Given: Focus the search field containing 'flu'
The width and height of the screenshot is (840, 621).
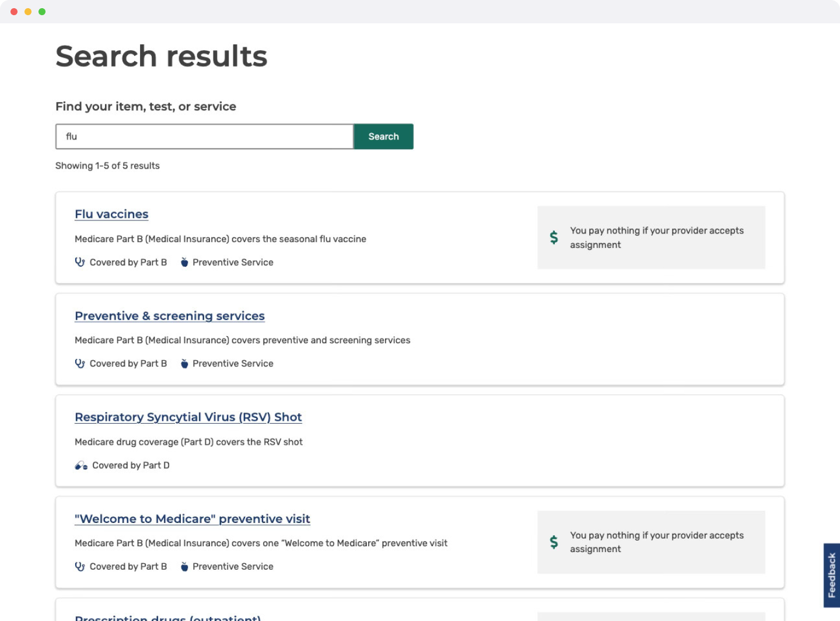Looking at the screenshot, I should (x=205, y=137).
